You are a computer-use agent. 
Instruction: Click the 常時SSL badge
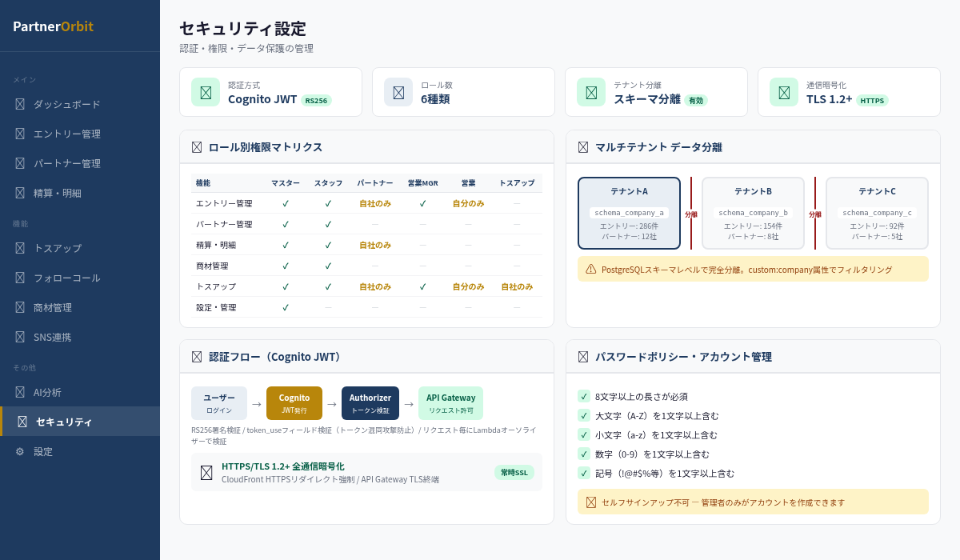point(514,473)
